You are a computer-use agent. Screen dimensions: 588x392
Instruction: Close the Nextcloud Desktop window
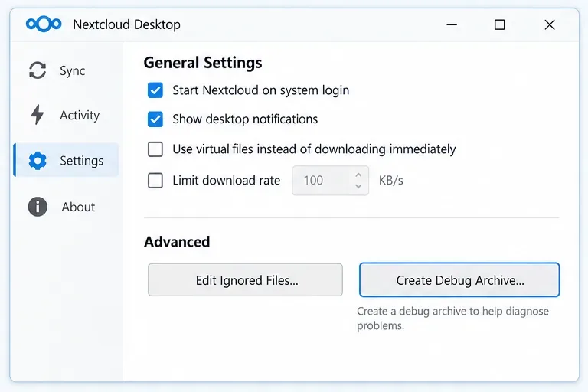[550, 24]
